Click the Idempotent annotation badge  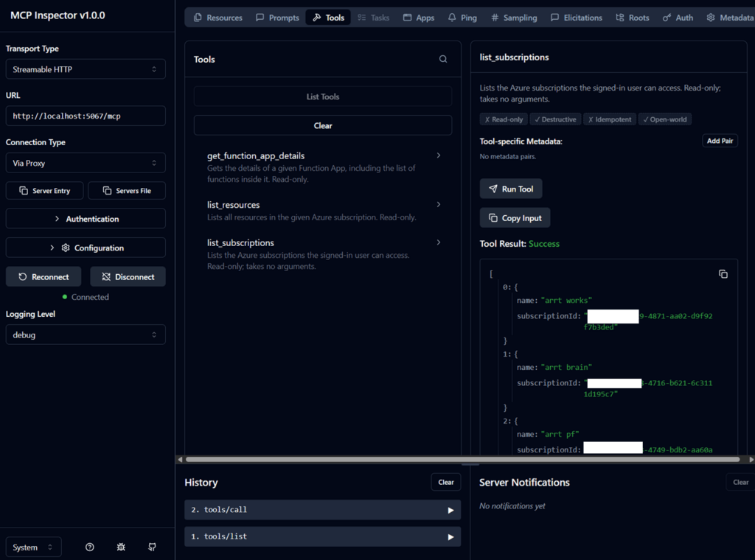[610, 119]
